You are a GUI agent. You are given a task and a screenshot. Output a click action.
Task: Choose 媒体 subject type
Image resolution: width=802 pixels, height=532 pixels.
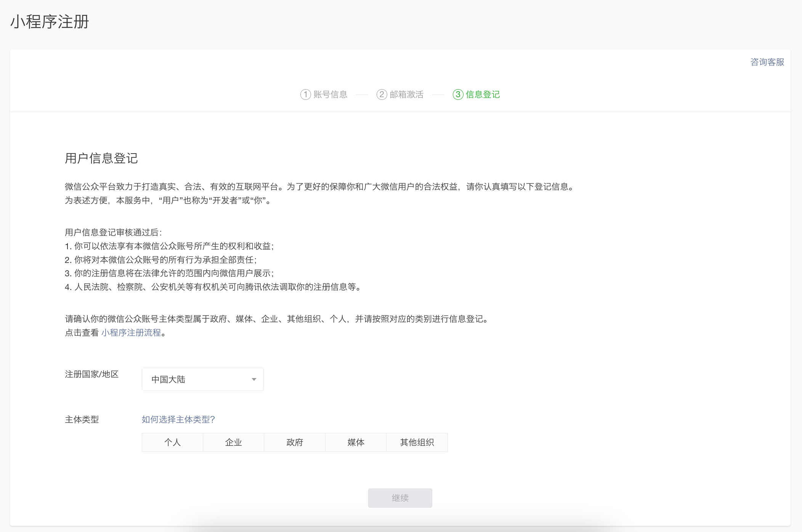click(x=356, y=442)
